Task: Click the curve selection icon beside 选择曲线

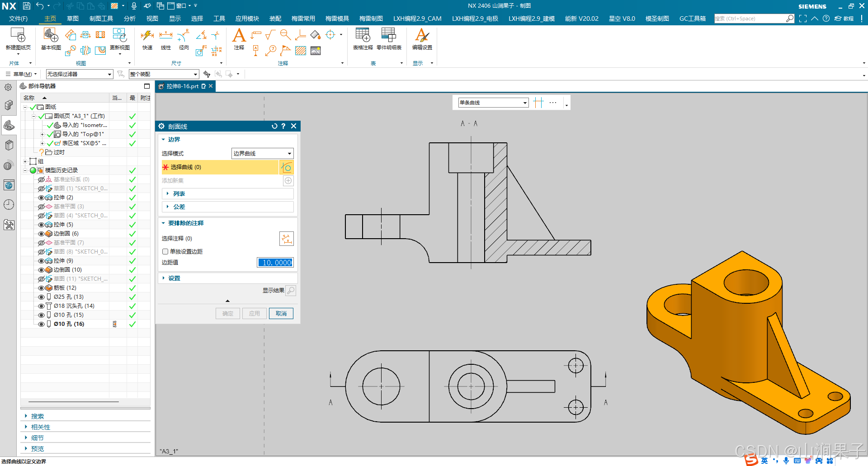Action: (287, 167)
